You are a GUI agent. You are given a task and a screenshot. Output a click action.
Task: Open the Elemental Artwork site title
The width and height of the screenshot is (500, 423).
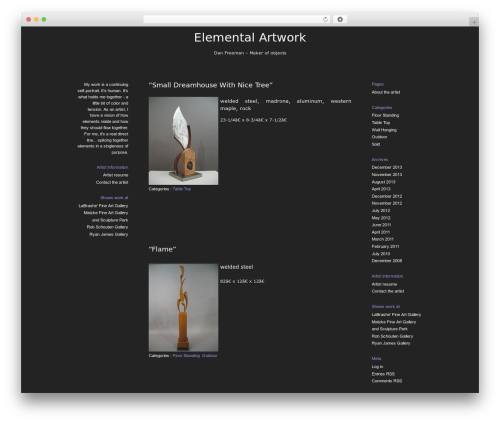click(250, 37)
